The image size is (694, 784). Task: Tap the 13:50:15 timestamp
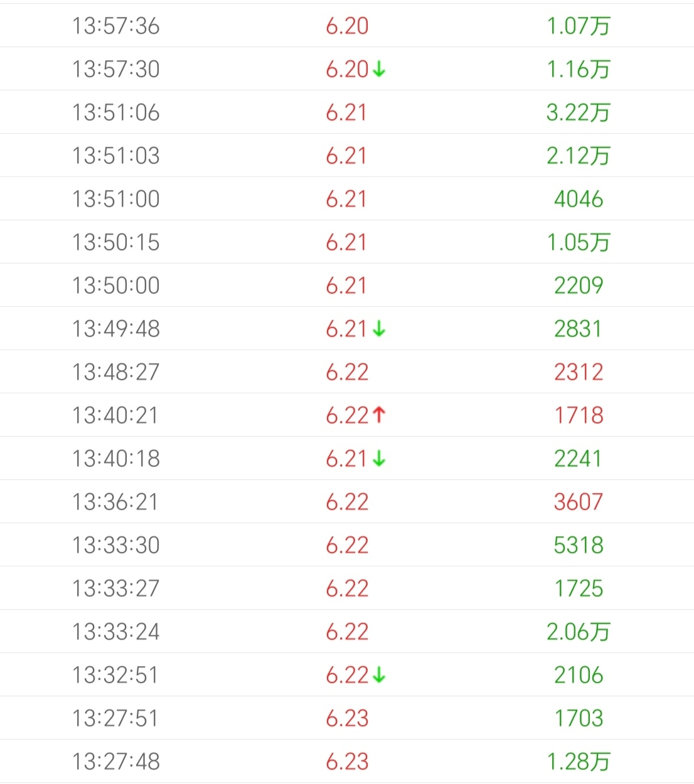(116, 242)
